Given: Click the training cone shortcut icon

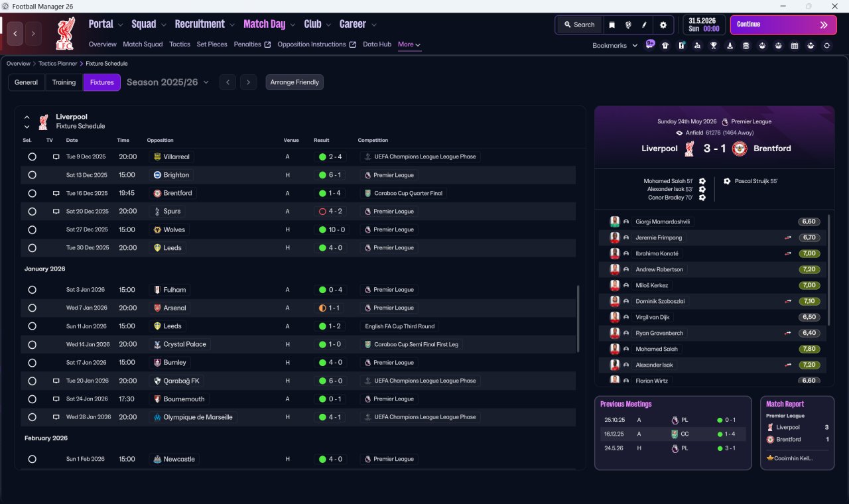Looking at the screenshot, I should click(x=730, y=46).
